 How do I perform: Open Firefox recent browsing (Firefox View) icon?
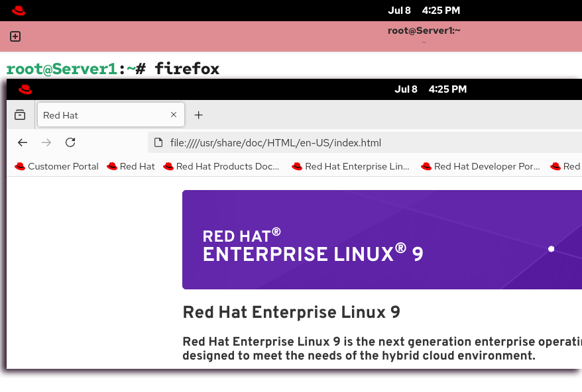coord(20,115)
